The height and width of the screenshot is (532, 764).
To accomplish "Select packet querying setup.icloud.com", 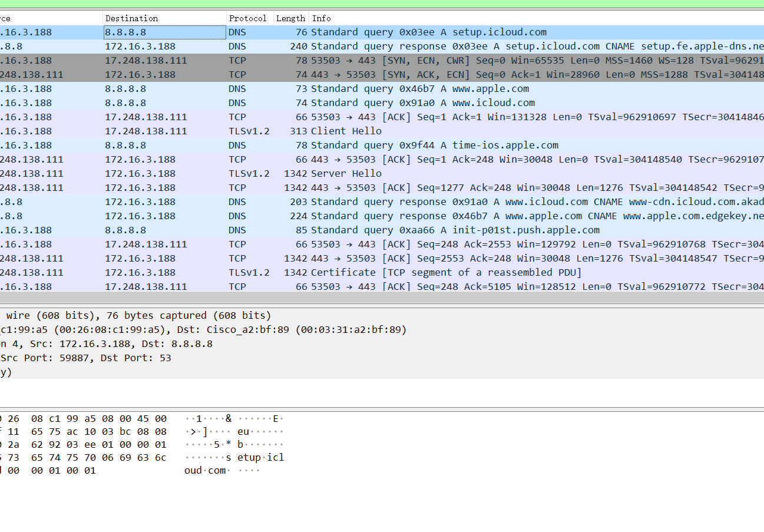I will pyautogui.click(x=382, y=32).
